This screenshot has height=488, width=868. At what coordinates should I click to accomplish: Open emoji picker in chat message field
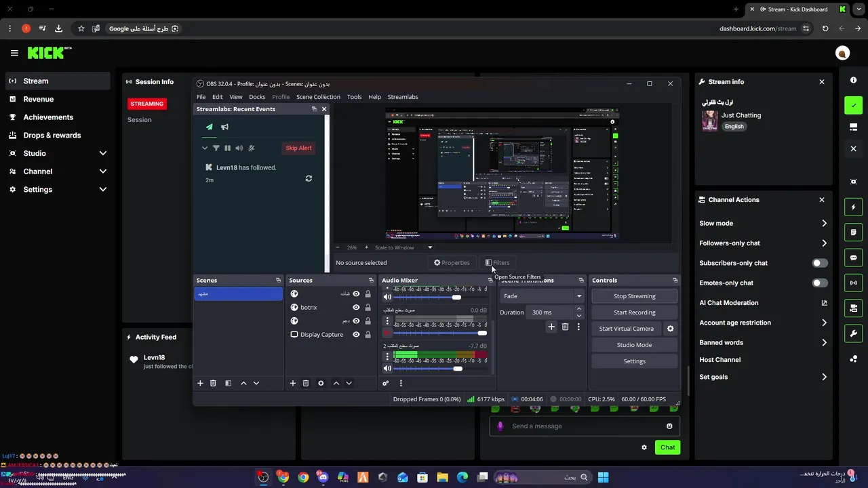point(669,426)
